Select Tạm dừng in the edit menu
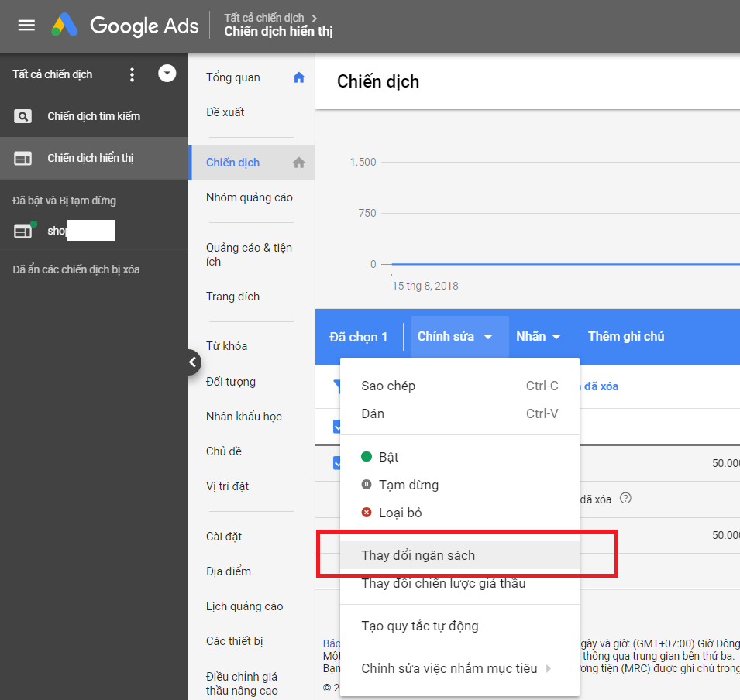 pos(408,485)
